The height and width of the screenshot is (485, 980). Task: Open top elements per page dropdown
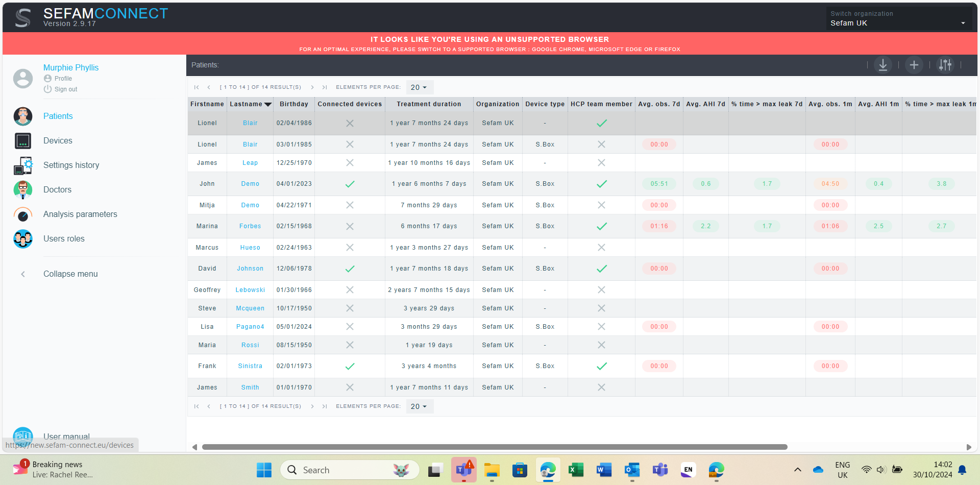coord(419,87)
